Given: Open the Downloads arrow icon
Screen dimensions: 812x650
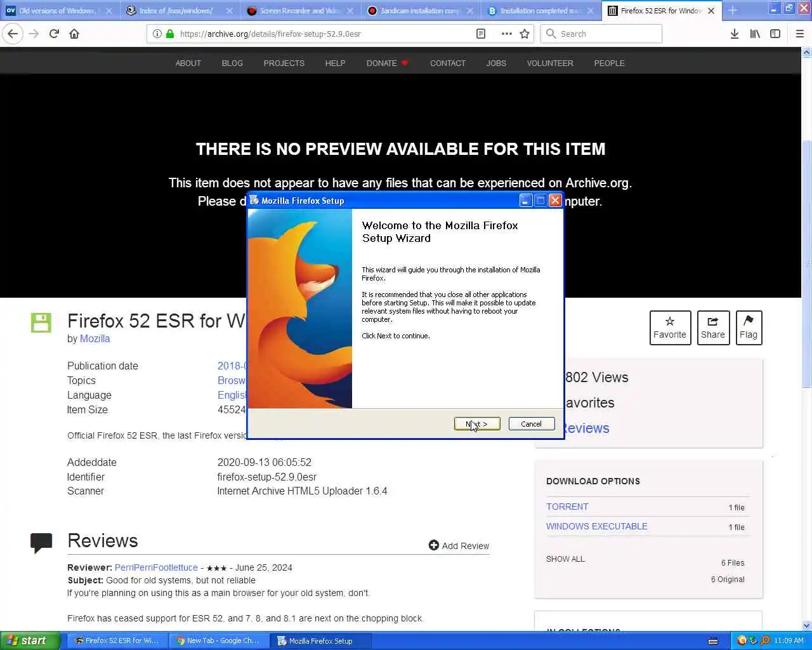Looking at the screenshot, I should click(x=735, y=34).
